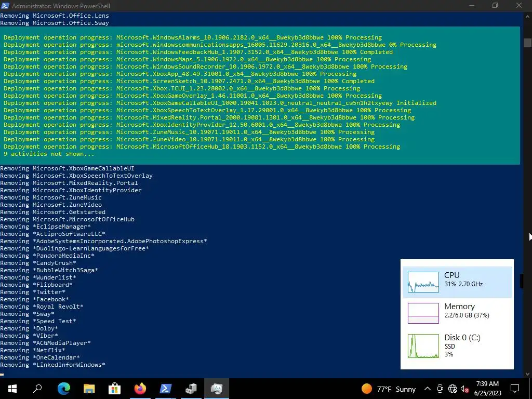Click the AdobePhotoshopExpress removal line

pos(103,241)
